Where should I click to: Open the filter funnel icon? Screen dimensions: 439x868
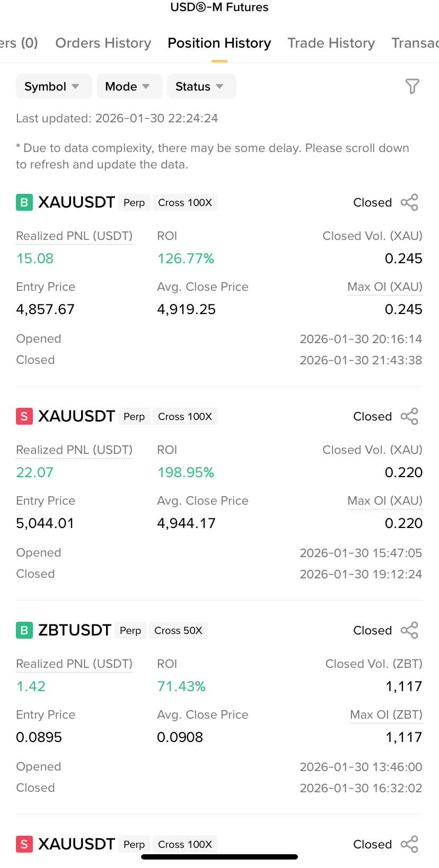(x=412, y=86)
